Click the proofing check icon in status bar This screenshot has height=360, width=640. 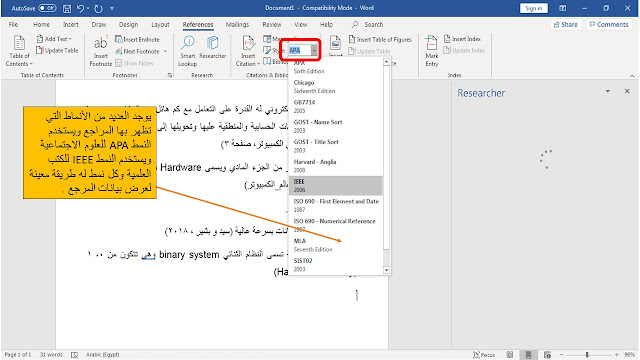coord(75,355)
